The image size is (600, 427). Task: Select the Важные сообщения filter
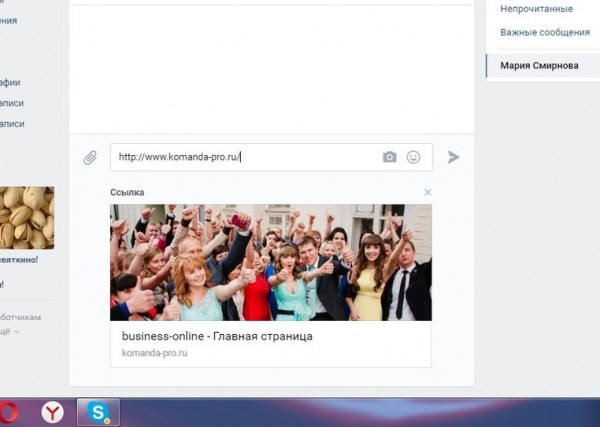(545, 32)
